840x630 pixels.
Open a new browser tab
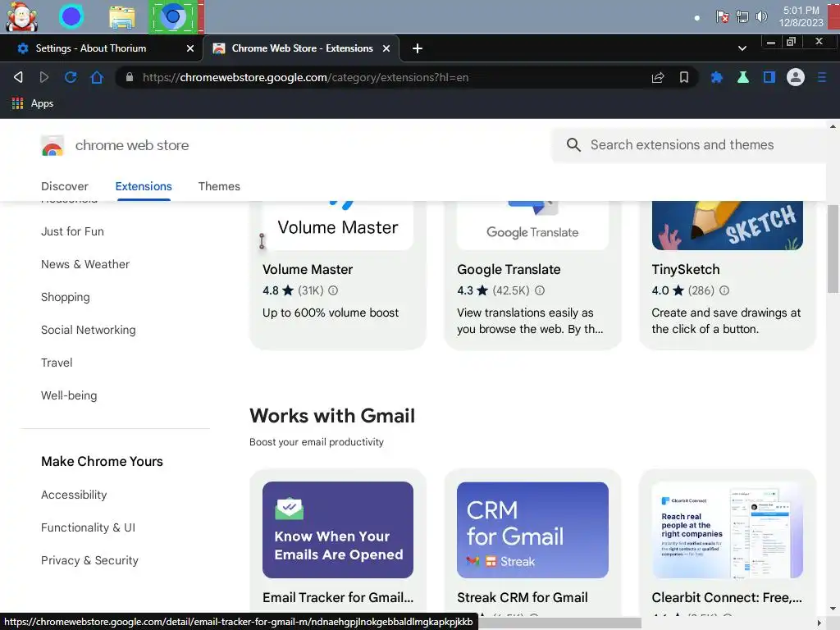[418, 48]
